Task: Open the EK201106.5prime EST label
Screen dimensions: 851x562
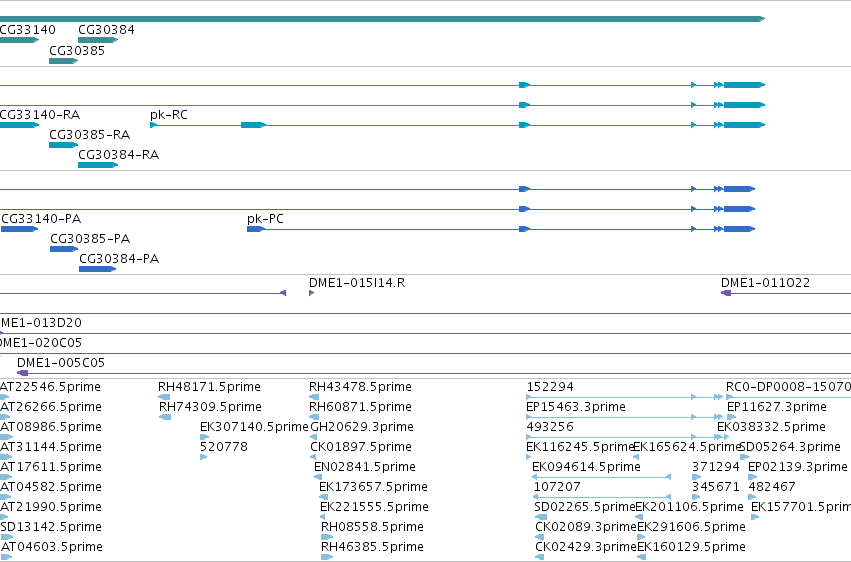Action: tap(689, 507)
